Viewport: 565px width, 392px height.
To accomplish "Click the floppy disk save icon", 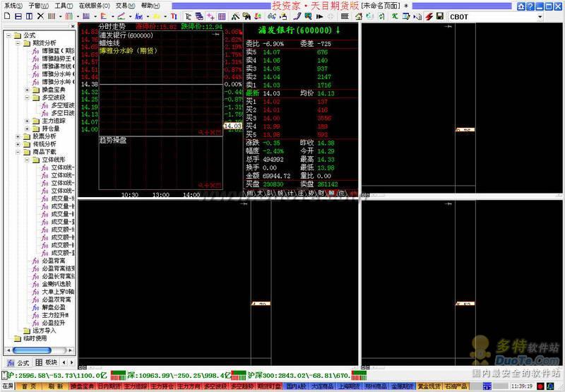I will tap(439, 16).
